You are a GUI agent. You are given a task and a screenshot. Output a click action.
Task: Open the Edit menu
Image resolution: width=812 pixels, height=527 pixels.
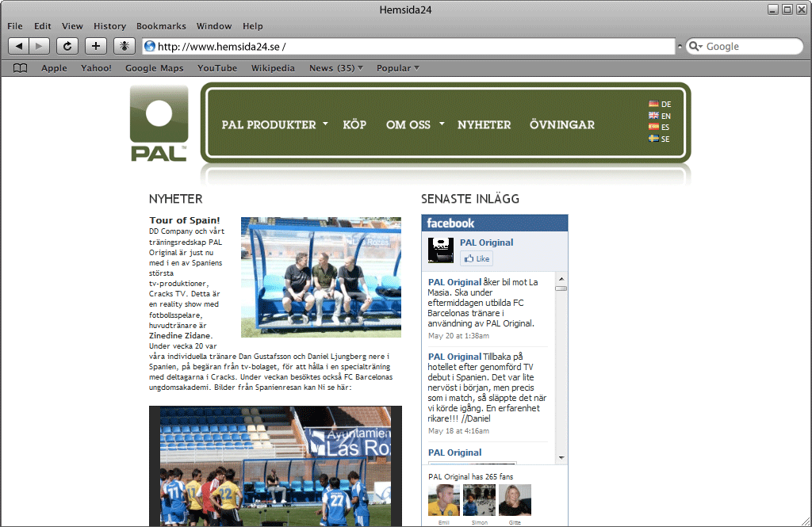(43, 26)
